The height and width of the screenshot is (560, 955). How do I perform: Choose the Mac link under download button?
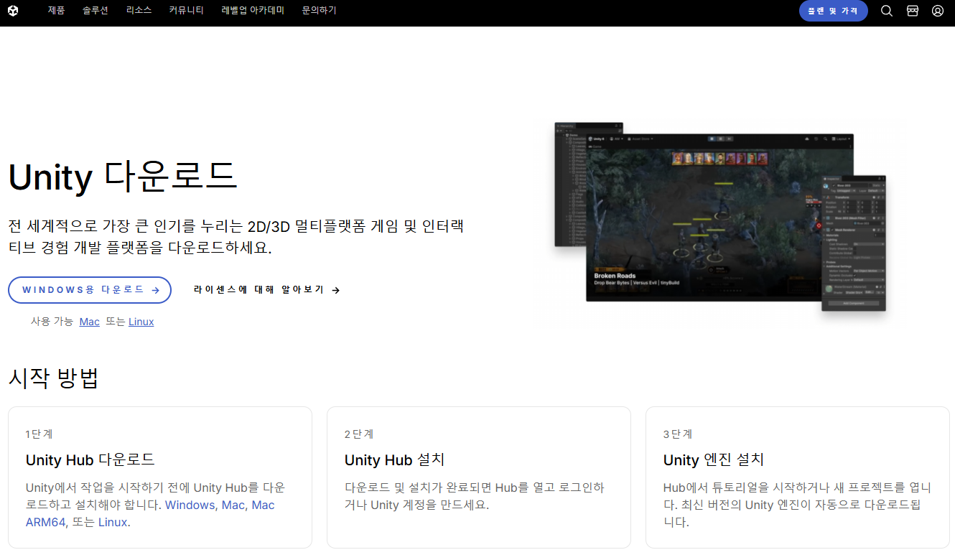click(90, 322)
